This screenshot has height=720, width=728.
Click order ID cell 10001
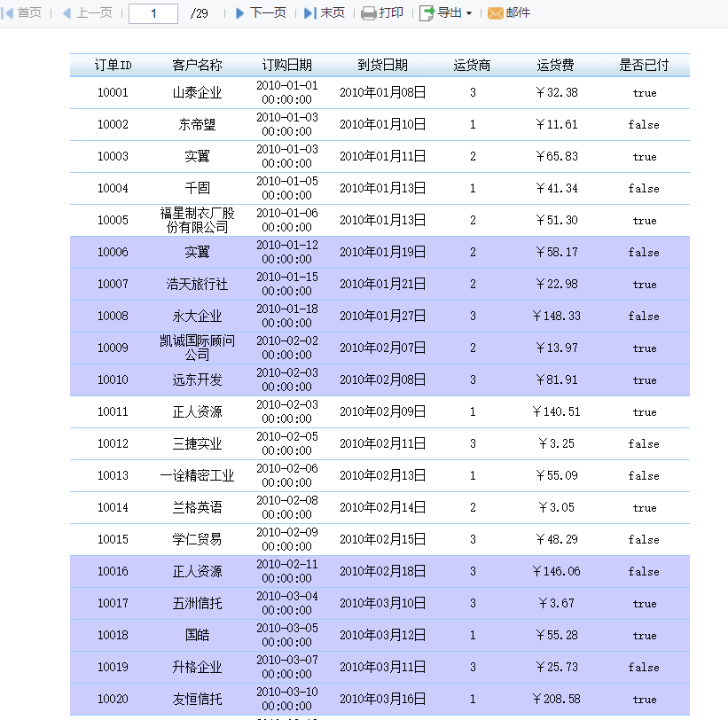(113, 92)
